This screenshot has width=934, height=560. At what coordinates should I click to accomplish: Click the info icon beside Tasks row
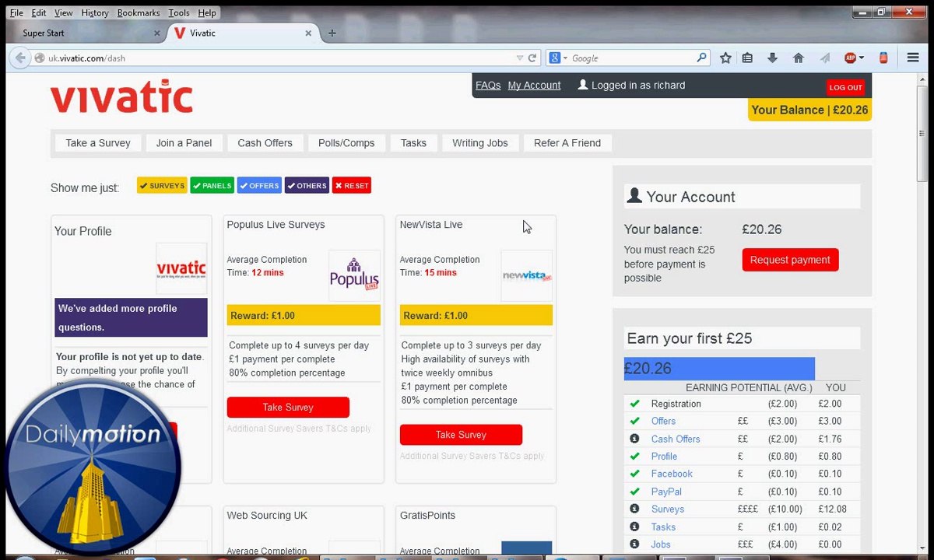(x=634, y=527)
